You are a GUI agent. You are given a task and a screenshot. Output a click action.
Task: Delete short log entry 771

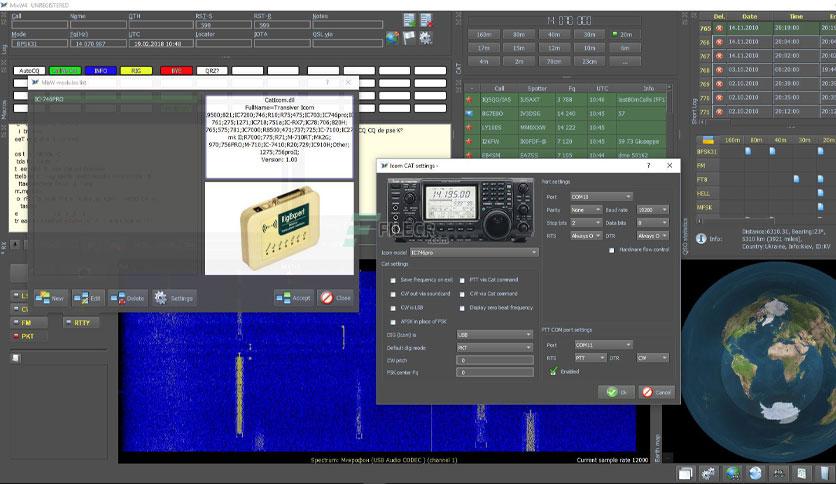[719, 112]
